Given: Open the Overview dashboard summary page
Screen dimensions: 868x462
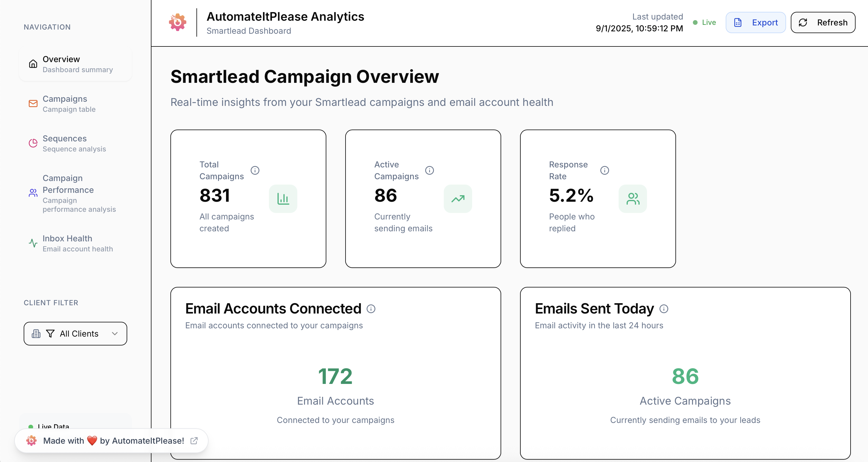Looking at the screenshot, I should pyautogui.click(x=75, y=64).
